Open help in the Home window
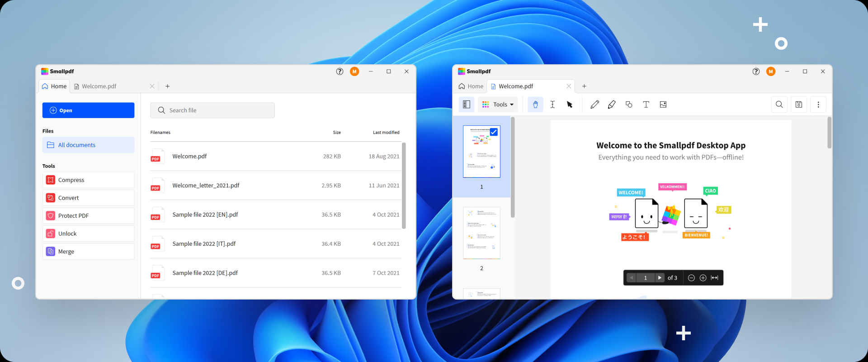Screen dimensions: 868x362 (x=340, y=71)
